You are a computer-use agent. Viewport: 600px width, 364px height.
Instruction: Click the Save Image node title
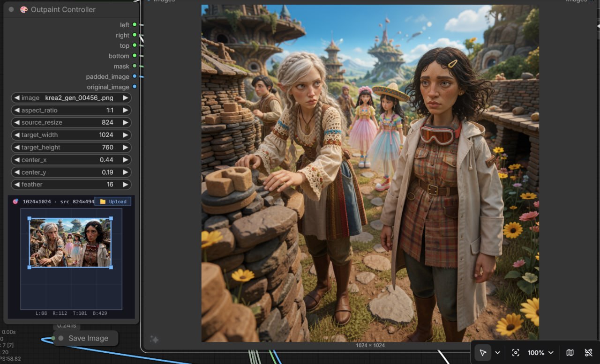coord(88,338)
